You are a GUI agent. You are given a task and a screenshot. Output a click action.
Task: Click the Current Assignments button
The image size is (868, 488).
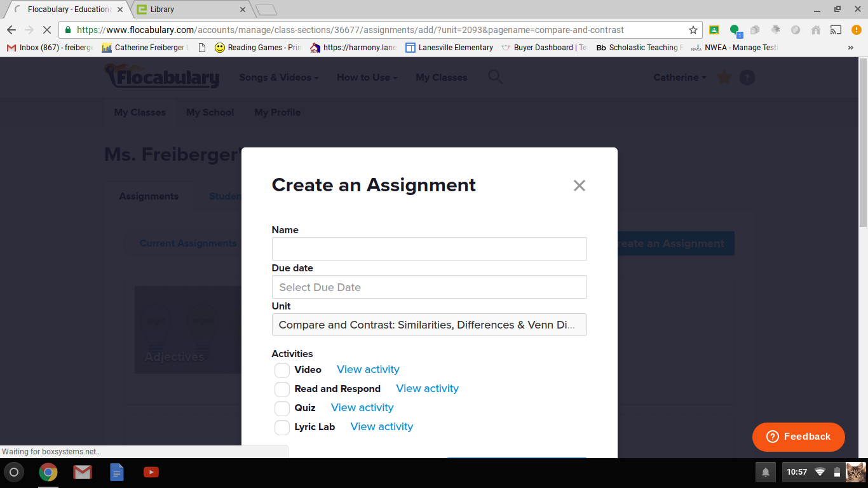tap(188, 243)
